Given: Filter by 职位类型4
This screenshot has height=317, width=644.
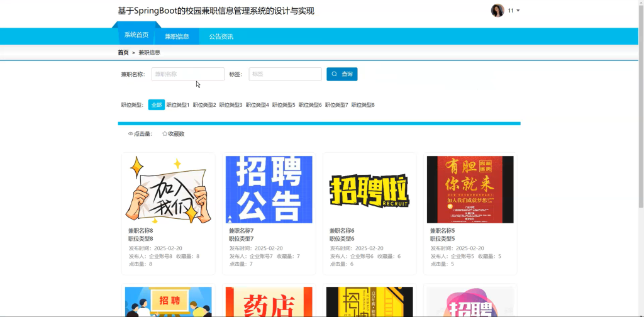Looking at the screenshot, I should [x=257, y=105].
